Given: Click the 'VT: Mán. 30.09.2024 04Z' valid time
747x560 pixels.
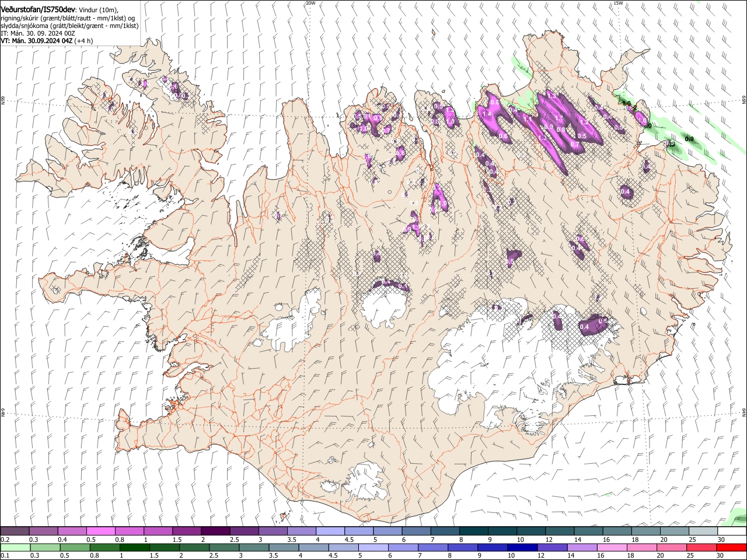Looking at the screenshot, I should point(36,41).
